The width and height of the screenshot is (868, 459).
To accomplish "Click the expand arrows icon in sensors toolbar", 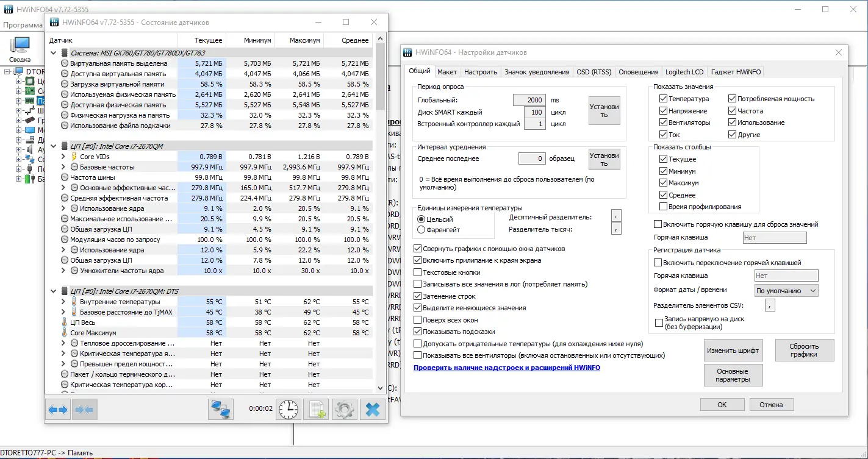I will (58, 410).
